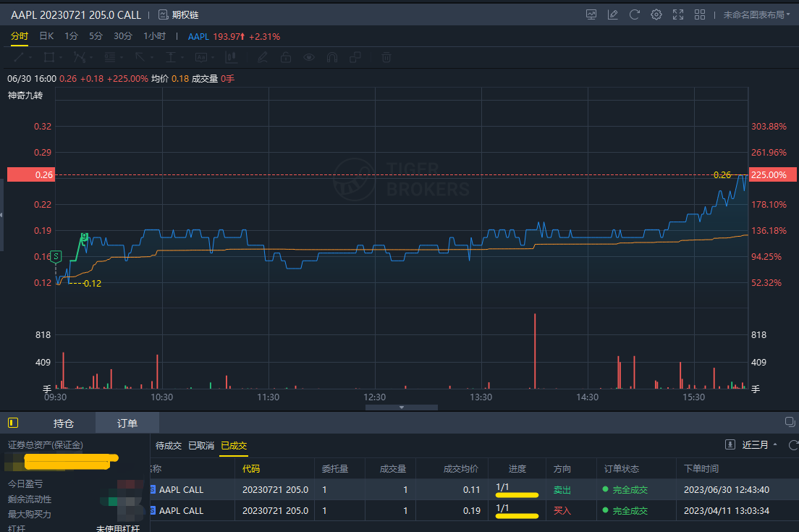
Task: Switch to the 持仓 positions tab
Action: 64,423
